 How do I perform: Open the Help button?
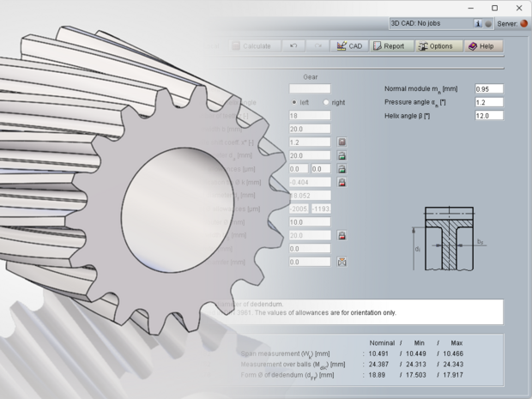(x=481, y=45)
